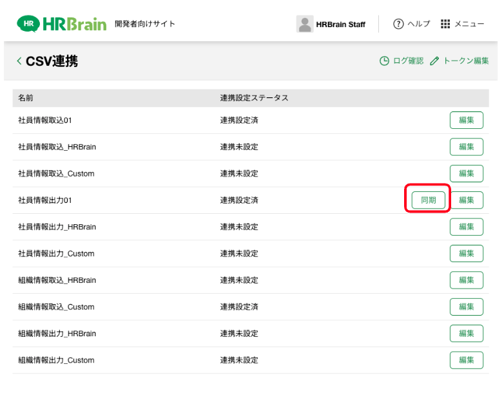Edit the 社員情報出力_Custom row

(x=466, y=254)
